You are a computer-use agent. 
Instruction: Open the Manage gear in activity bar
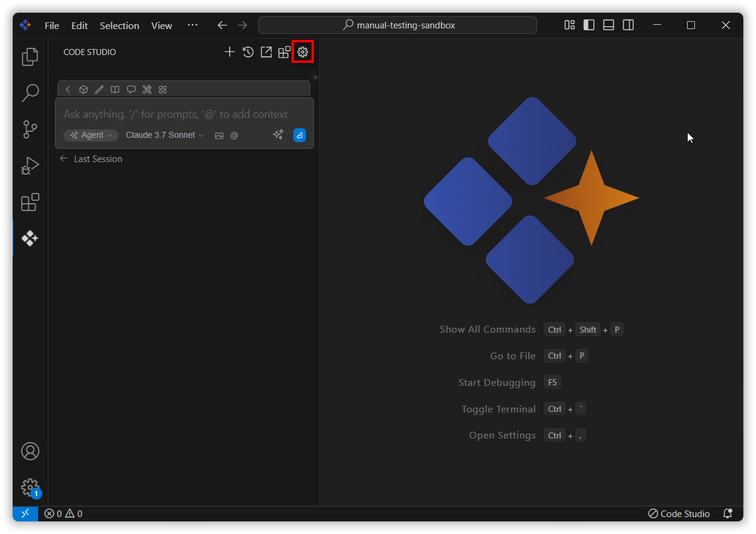click(30, 488)
